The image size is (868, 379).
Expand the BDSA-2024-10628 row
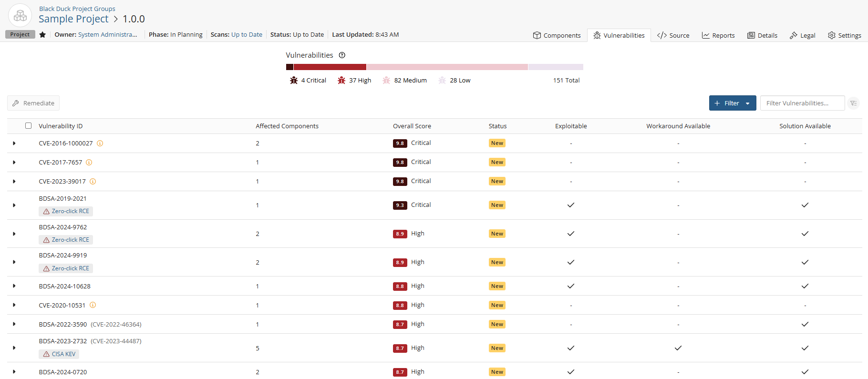pos(14,286)
